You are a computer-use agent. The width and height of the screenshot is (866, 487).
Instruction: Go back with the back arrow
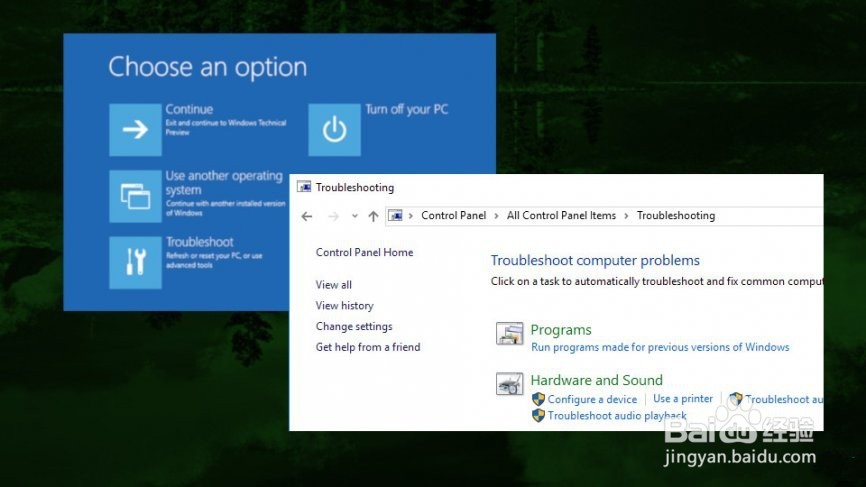(x=307, y=216)
